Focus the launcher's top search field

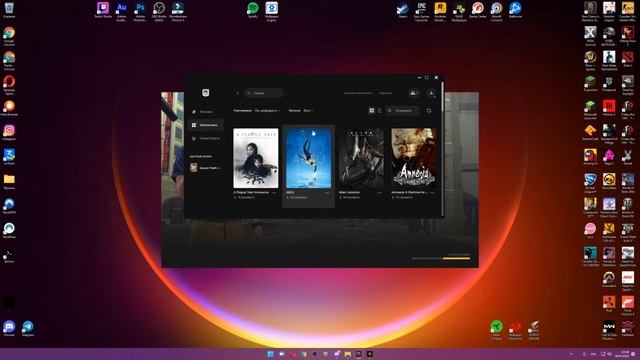[264, 93]
